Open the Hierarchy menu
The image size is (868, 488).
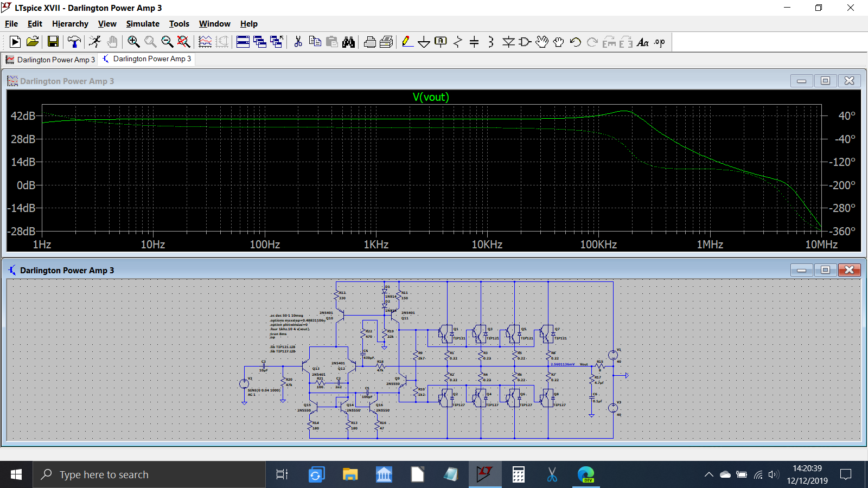(x=70, y=24)
